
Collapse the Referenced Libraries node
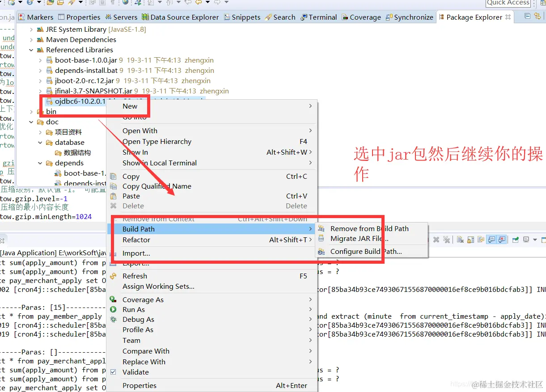click(31, 50)
